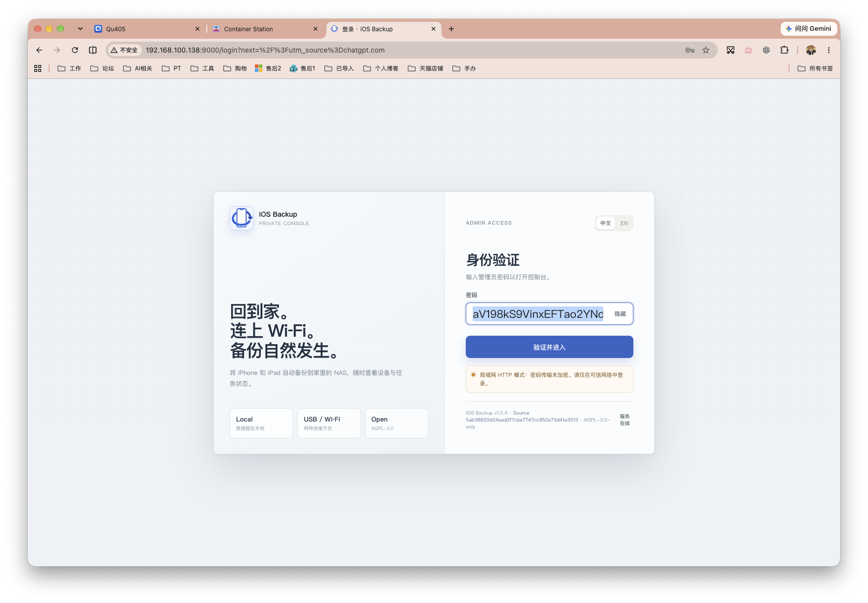Switch language to 中文

[606, 223]
